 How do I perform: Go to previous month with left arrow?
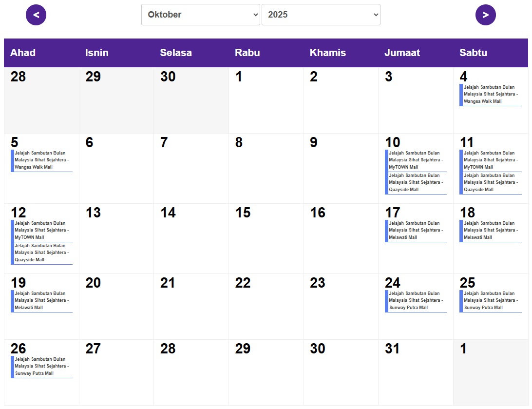(36, 15)
